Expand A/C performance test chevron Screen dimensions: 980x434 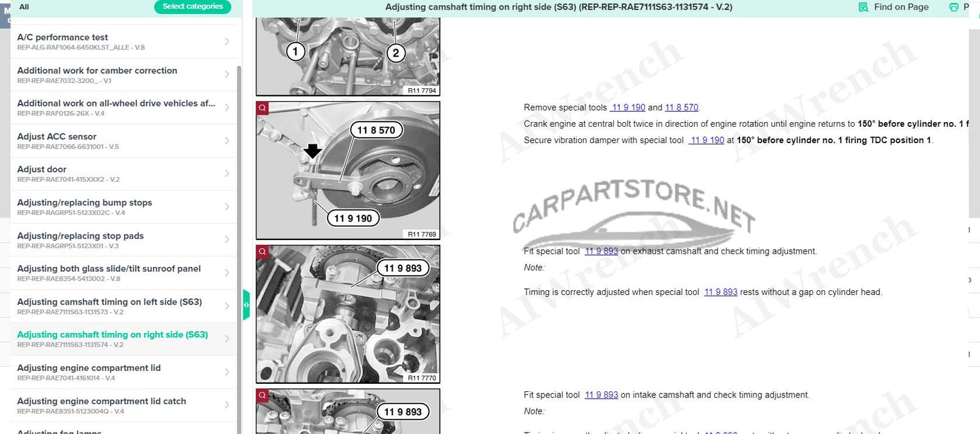coord(227,41)
